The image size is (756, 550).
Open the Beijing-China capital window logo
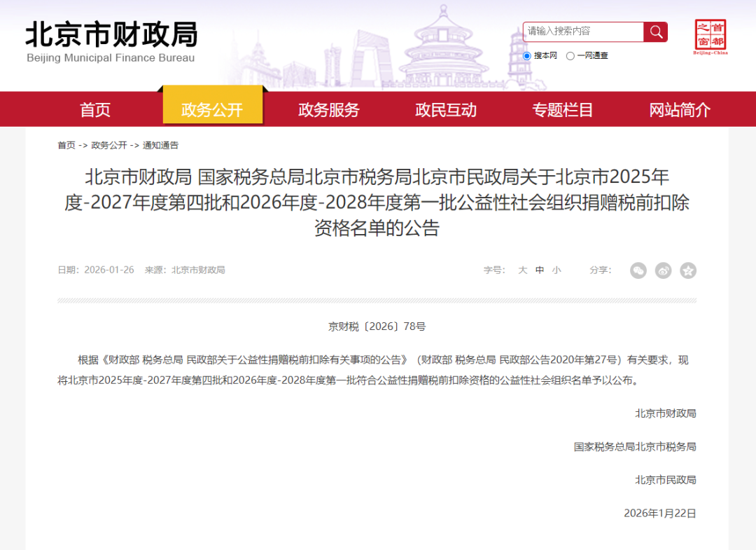click(x=710, y=36)
